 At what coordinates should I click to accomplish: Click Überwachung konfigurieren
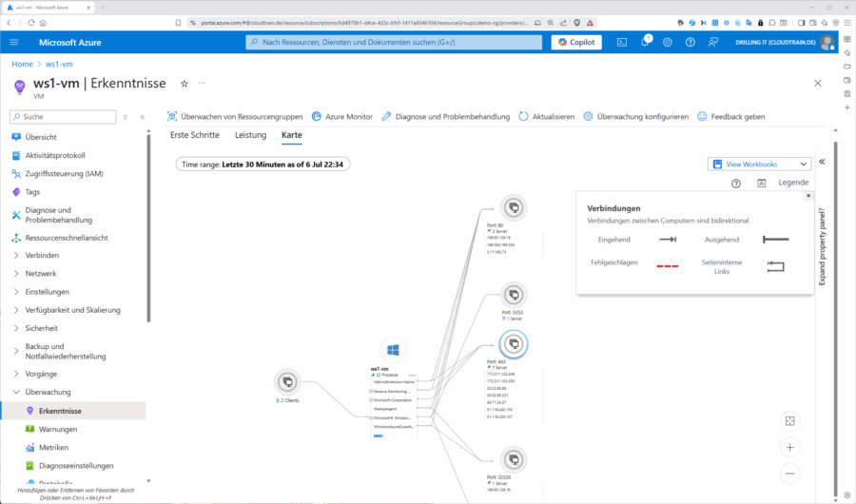tap(636, 116)
